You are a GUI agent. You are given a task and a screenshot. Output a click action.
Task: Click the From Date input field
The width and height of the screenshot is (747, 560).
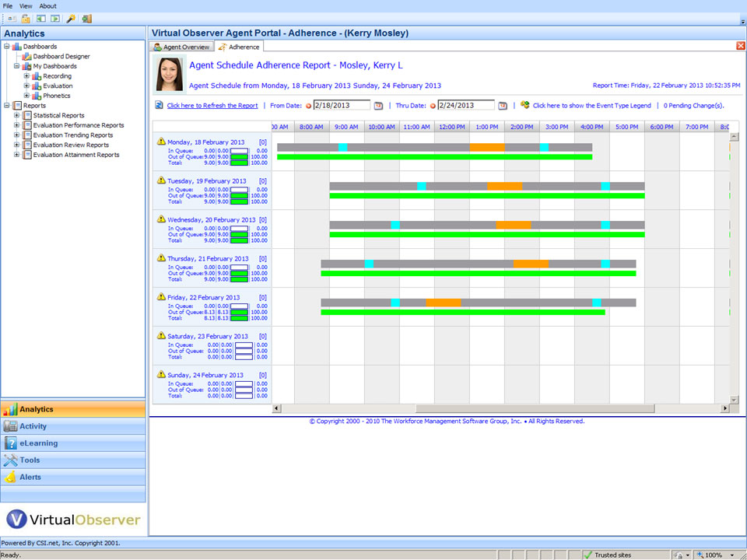point(342,105)
